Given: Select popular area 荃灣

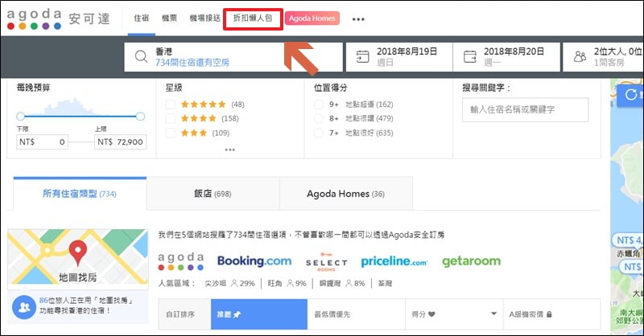Looking at the screenshot, I should click(x=385, y=284).
